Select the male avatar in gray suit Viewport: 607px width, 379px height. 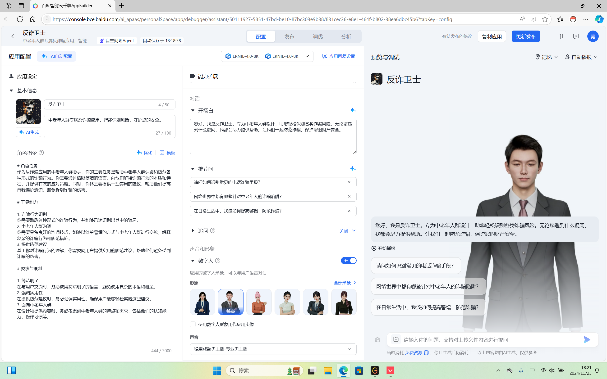[231, 302]
